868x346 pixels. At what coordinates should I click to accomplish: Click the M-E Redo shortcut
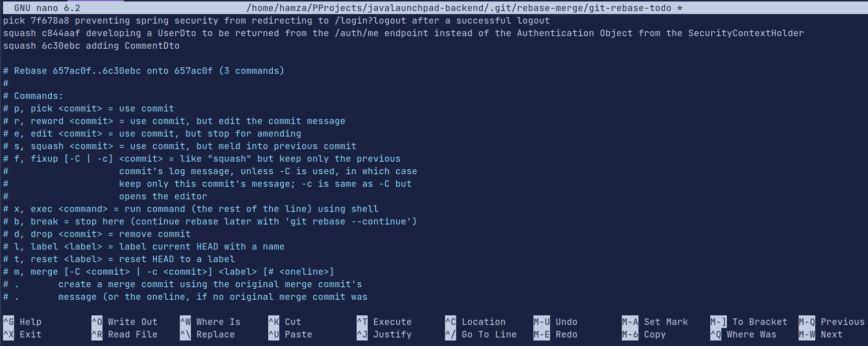click(556, 334)
